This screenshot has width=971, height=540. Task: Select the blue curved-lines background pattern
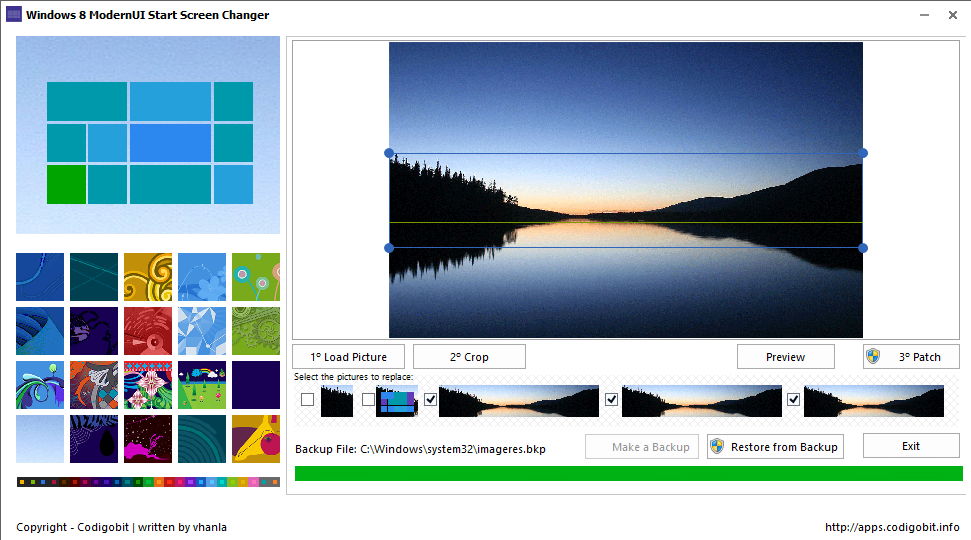tap(40, 277)
